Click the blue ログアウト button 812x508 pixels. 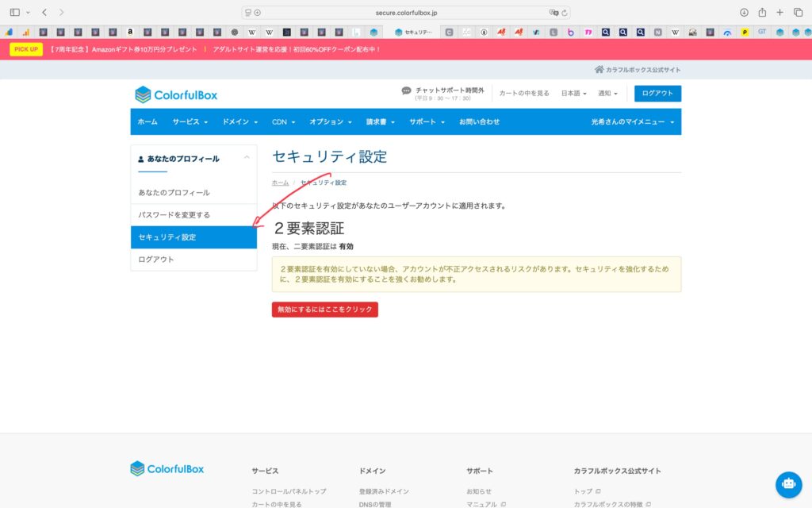pyautogui.click(x=657, y=94)
